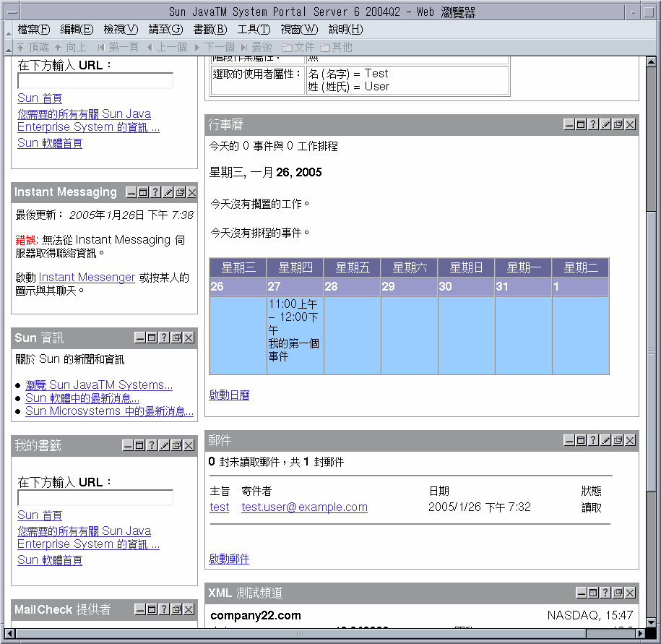Open help for XML 測試頻道 channel
The height and width of the screenshot is (644, 661).
606,593
